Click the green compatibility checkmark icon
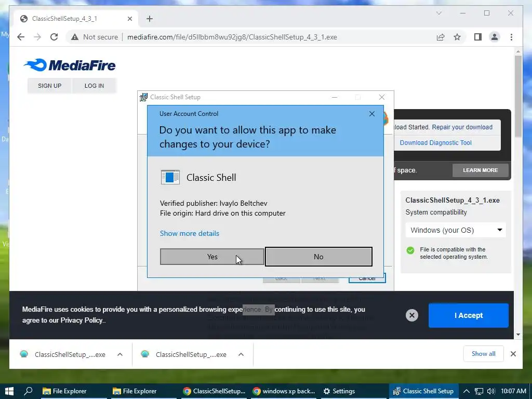 click(410, 250)
